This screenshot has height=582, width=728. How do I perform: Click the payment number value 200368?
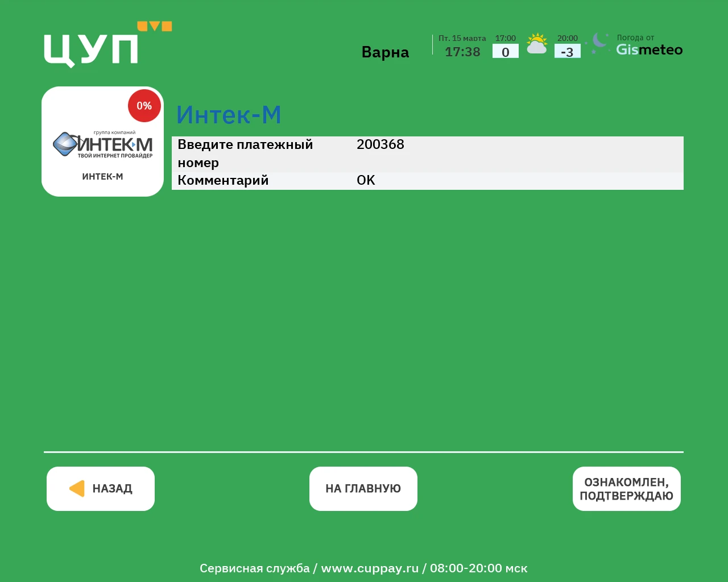pyautogui.click(x=380, y=144)
